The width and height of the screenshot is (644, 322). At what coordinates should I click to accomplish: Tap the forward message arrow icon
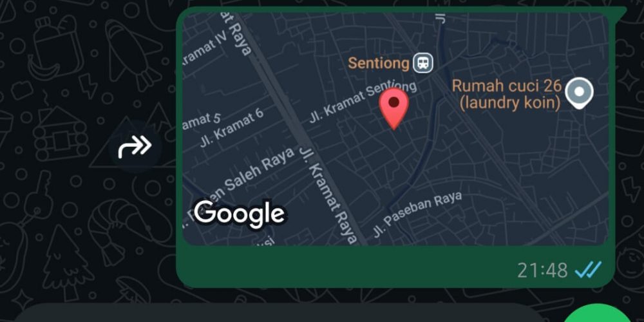click(x=135, y=147)
